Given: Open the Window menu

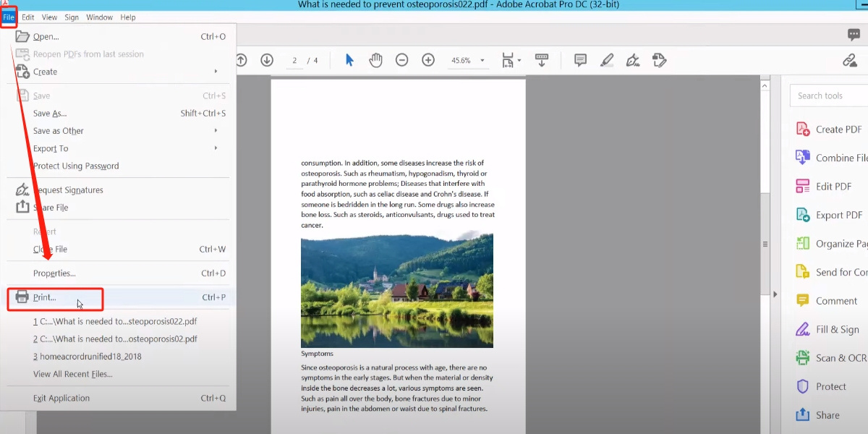Looking at the screenshot, I should click(99, 17).
